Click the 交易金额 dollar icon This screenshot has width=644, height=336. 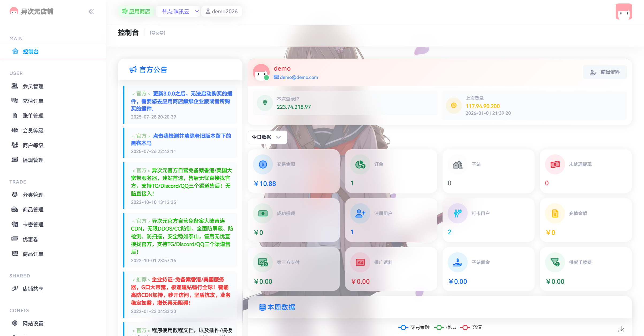(x=263, y=164)
